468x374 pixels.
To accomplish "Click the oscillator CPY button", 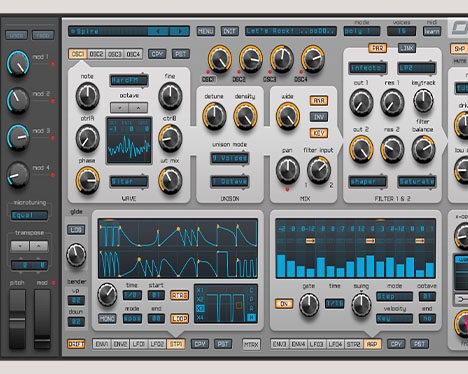I will (x=157, y=54).
